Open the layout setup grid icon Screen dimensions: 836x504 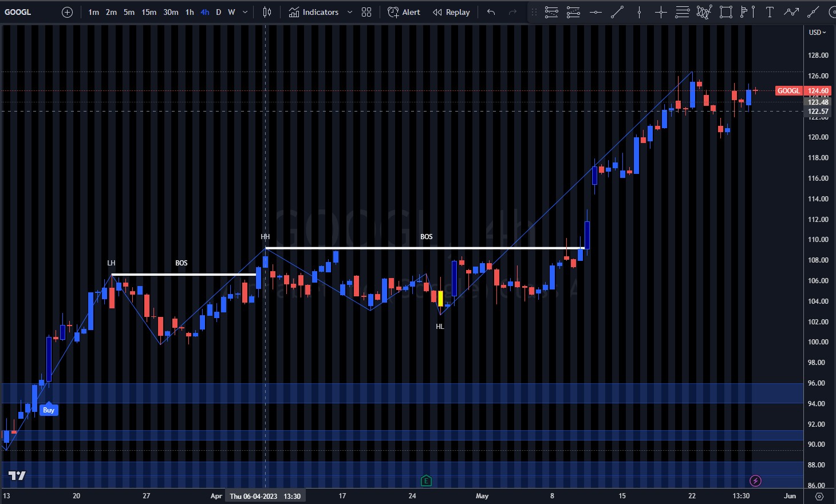pyautogui.click(x=366, y=12)
